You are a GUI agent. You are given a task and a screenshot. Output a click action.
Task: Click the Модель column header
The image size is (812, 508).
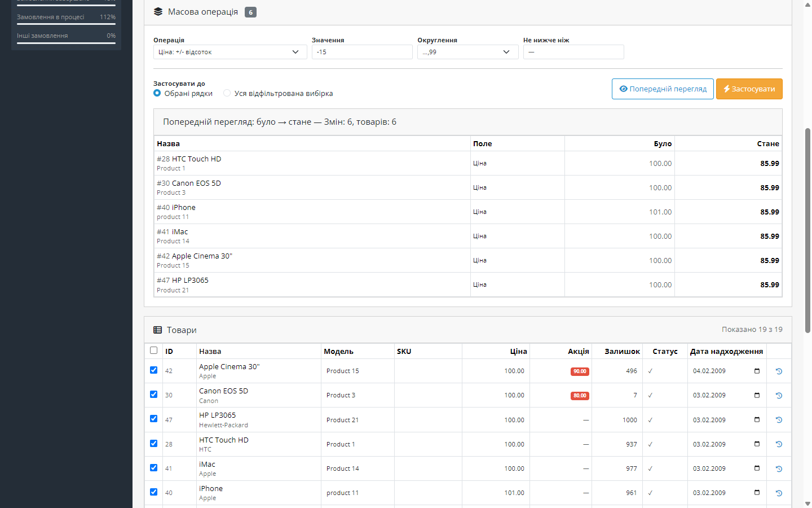(338, 351)
